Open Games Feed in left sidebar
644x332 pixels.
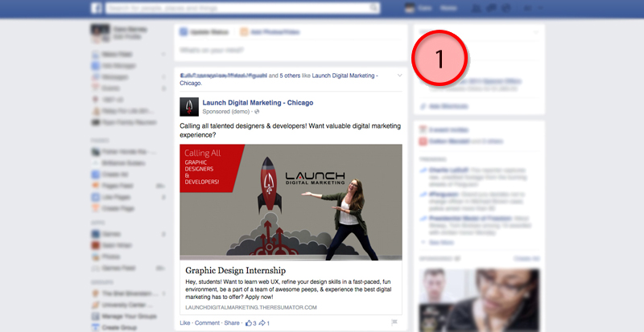[119, 268]
